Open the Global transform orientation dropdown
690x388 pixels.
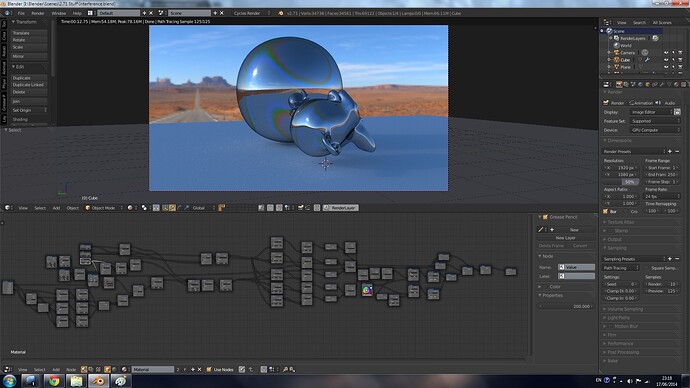pos(203,208)
